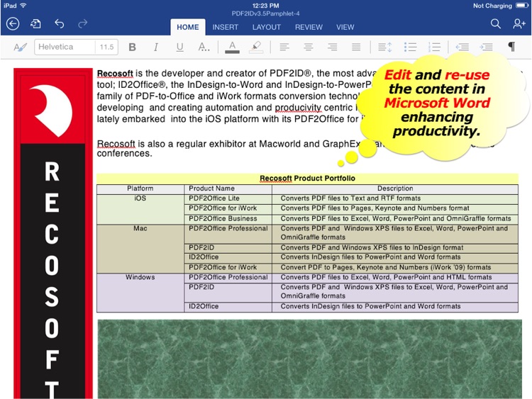Select the Description header cell
Viewport: 532px width, 399px height.
pyautogui.click(x=395, y=189)
